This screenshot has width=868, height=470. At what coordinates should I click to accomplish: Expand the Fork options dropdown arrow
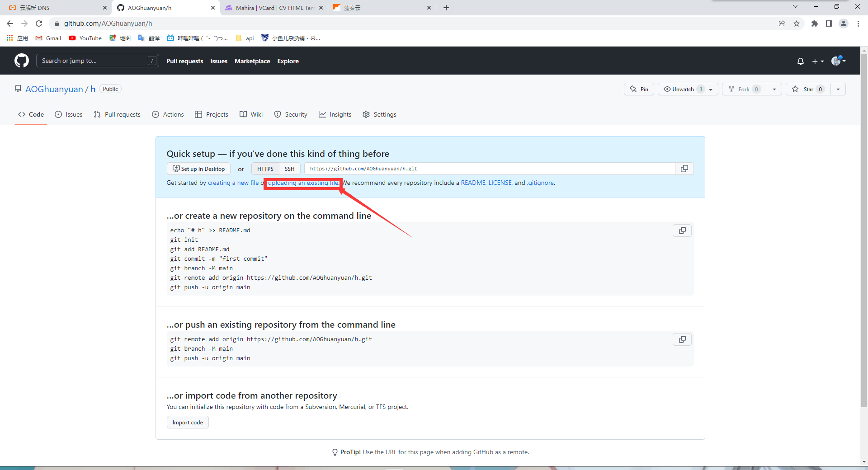pos(774,89)
